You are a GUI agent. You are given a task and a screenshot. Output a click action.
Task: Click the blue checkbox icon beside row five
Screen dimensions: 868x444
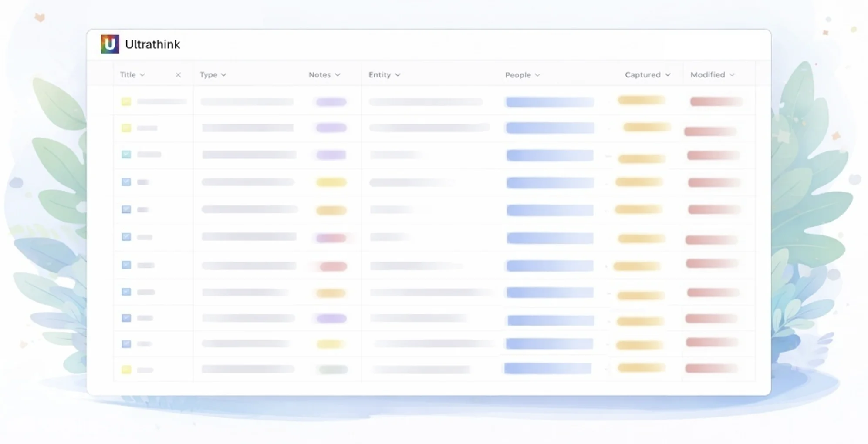[x=126, y=209]
